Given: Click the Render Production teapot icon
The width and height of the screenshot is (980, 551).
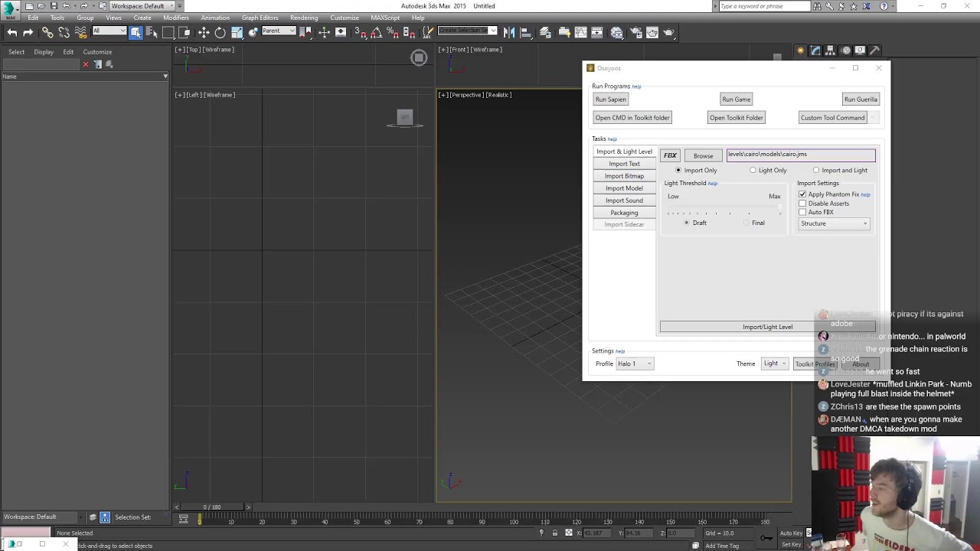Looking at the screenshot, I should point(669,32).
